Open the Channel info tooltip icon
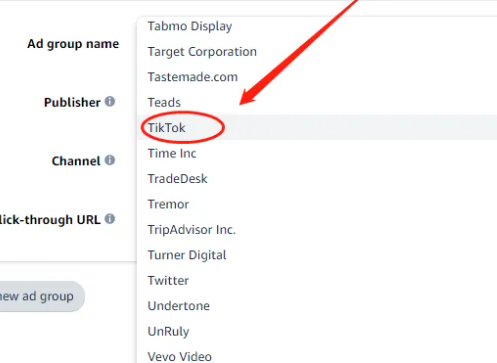The image size is (497, 363). coord(110,160)
